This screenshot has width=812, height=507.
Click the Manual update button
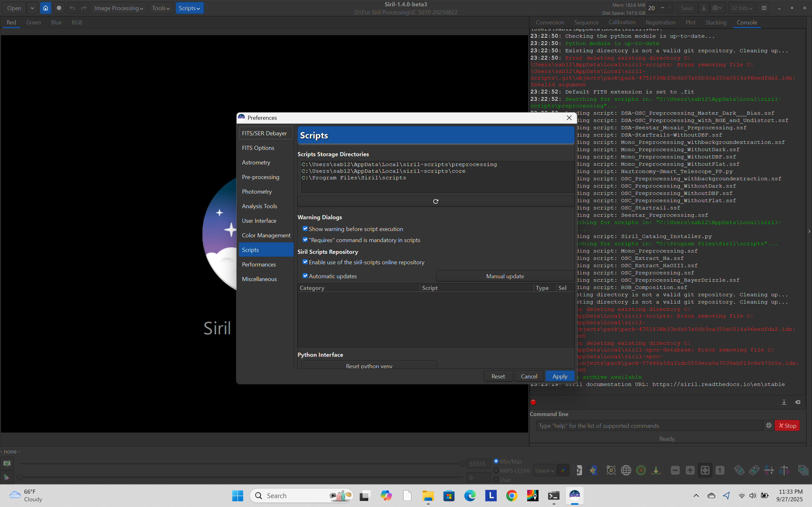click(x=505, y=276)
